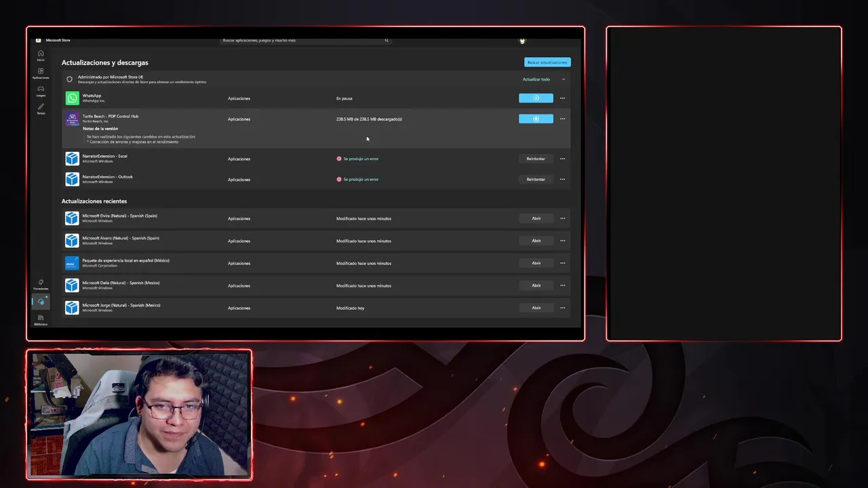Open more options for Microsoft Dalia
Image resolution: width=868 pixels, height=488 pixels.
point(562,285)
